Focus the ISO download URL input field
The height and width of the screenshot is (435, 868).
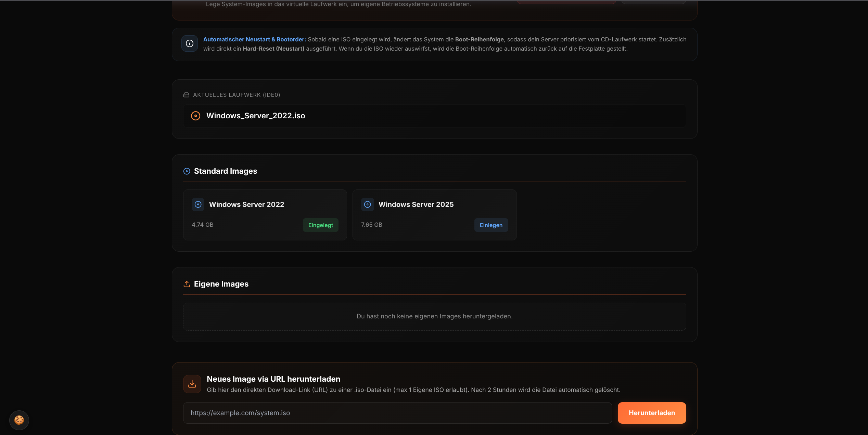pyautogui.click(x=397, y=413)
